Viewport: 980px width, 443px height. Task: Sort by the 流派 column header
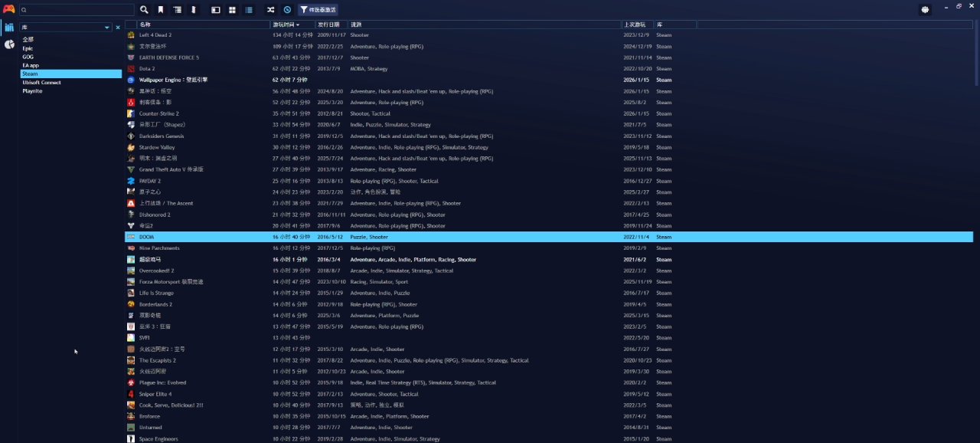[x=485, y=25]
